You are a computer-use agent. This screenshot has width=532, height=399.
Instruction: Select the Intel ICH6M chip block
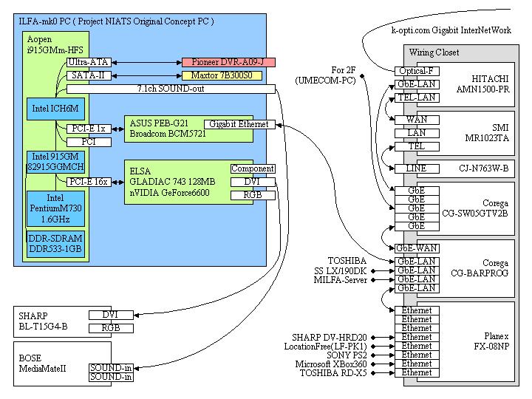click(x=55, y=109)
